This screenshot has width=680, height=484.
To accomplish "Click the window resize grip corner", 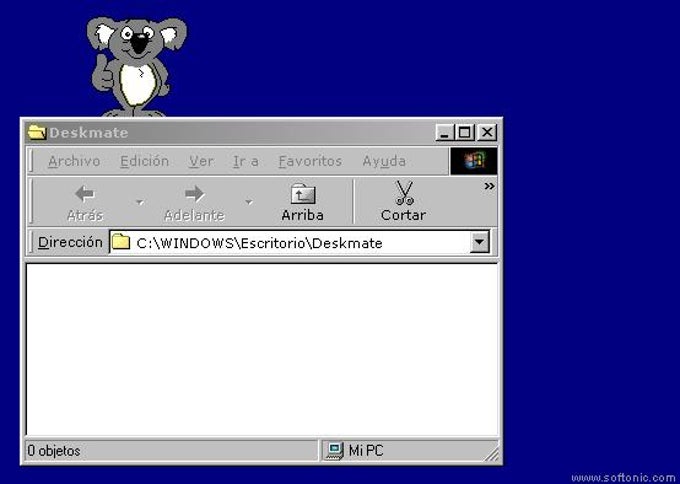I will coord(492,455).
